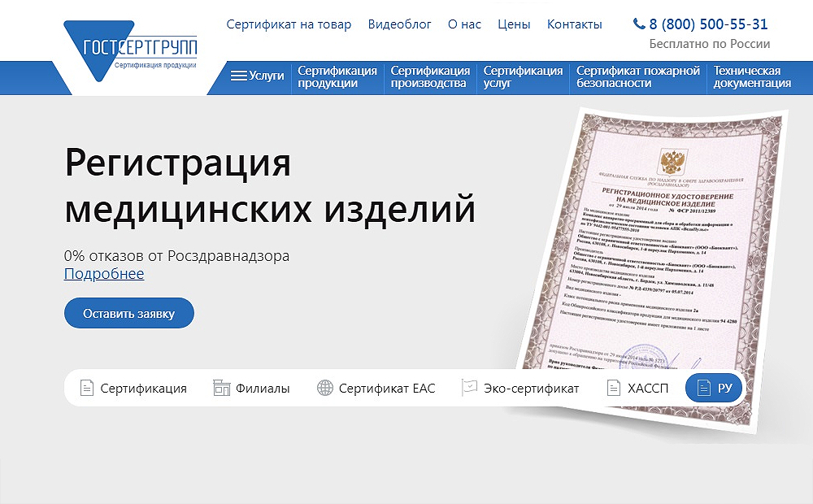Screen dimensions: 813x504
Task: Click the globe icon for Сертификат ЕАС
Action: tap(325, 388)
